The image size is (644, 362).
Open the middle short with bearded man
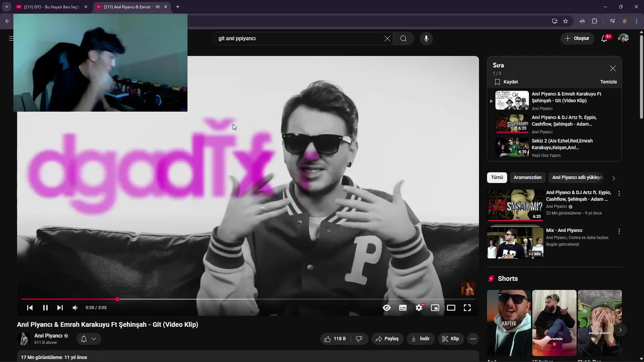(x=554, y=323)
